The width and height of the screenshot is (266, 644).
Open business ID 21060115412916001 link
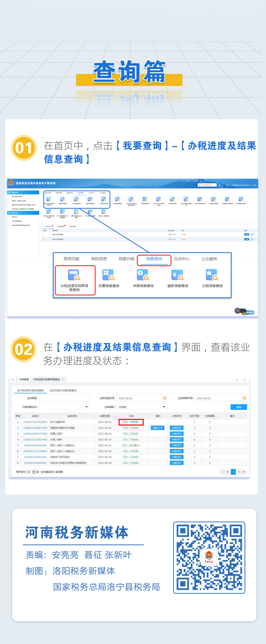pos(35,422)
